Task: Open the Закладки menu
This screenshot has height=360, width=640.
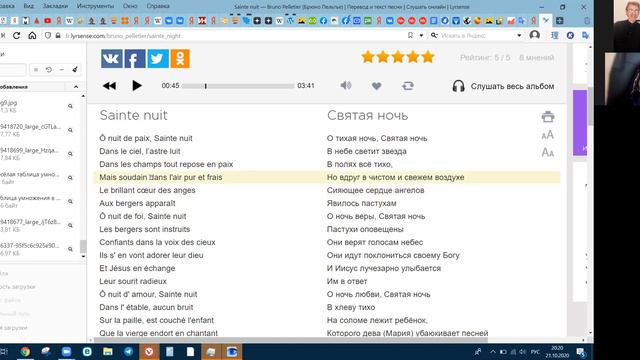Action: (x=55, y=6)
